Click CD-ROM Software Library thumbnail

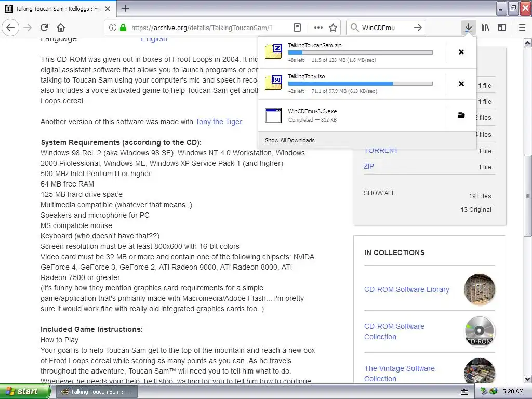click(x=480, y=289)
